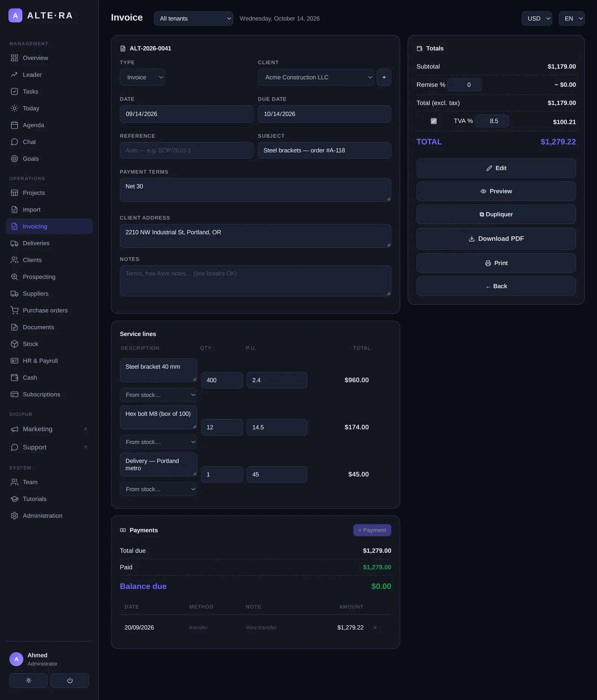Click the Chat bubble icon
This screenshot has height=700, width=597.
(14, 142)
